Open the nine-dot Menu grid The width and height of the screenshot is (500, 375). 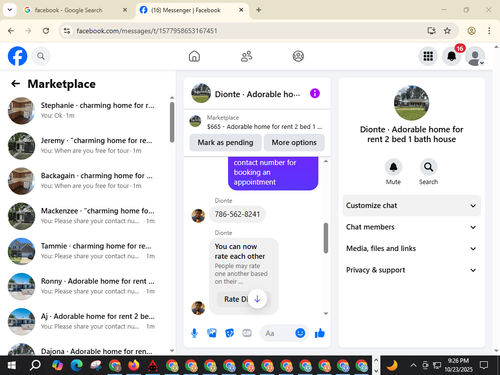click(428, 56)
